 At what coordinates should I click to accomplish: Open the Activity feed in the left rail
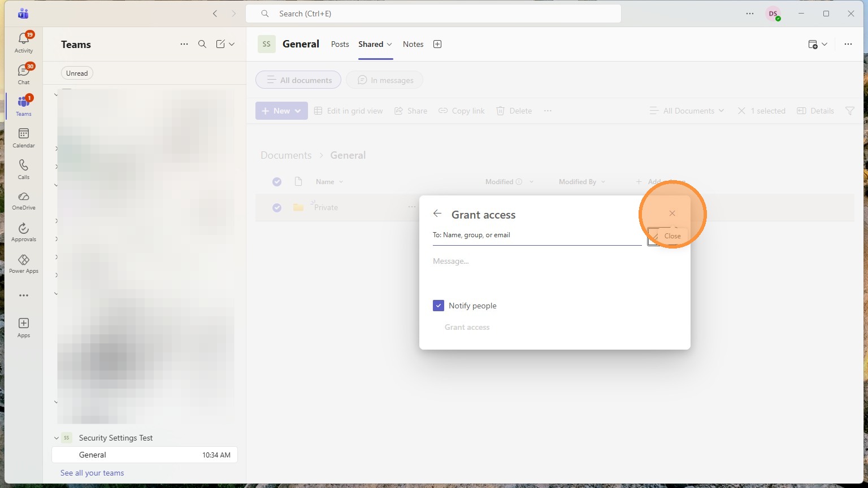click(24, 43)
